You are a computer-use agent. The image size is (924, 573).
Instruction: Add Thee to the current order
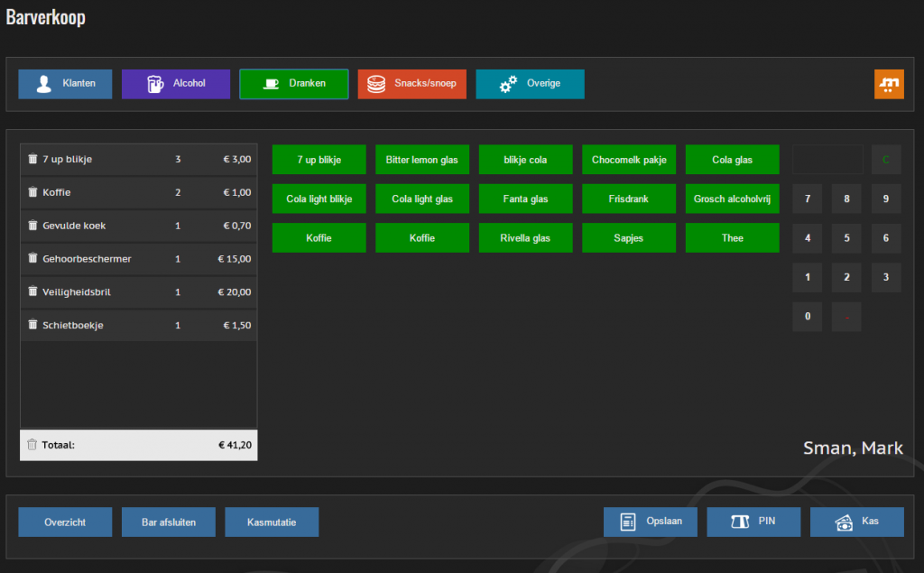tap(732, 238)
